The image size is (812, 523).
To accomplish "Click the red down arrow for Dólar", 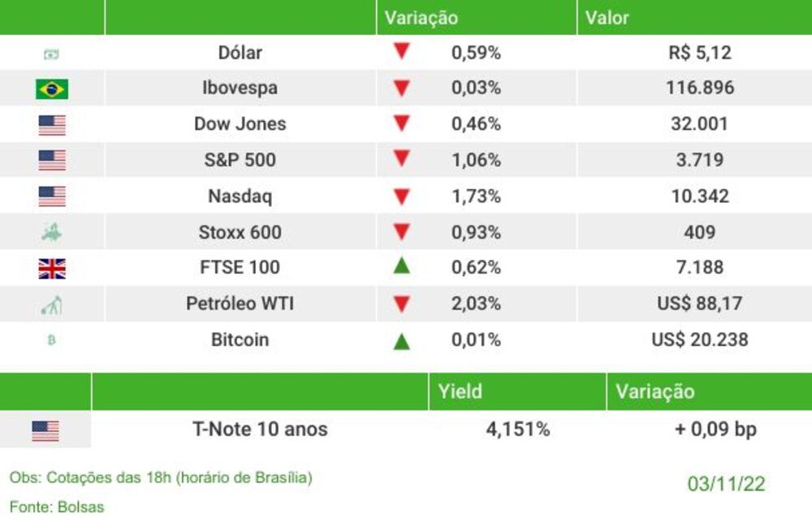I will tap(401, 50).
